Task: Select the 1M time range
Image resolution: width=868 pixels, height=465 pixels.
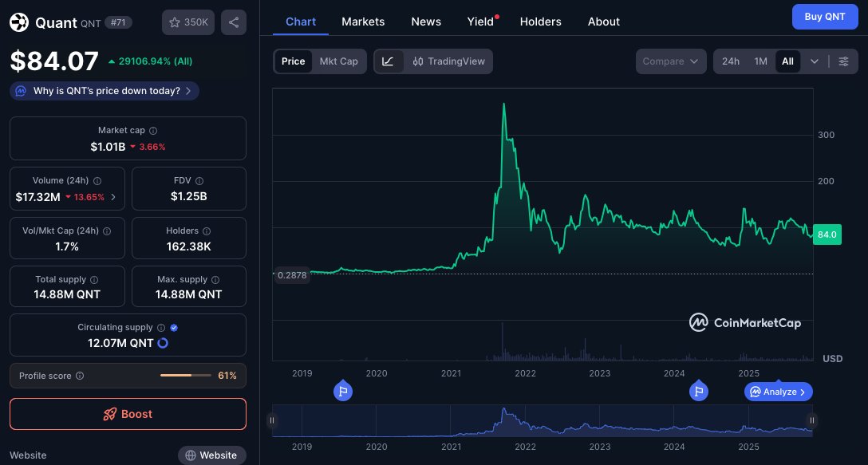Action: [x=760, y=61]
